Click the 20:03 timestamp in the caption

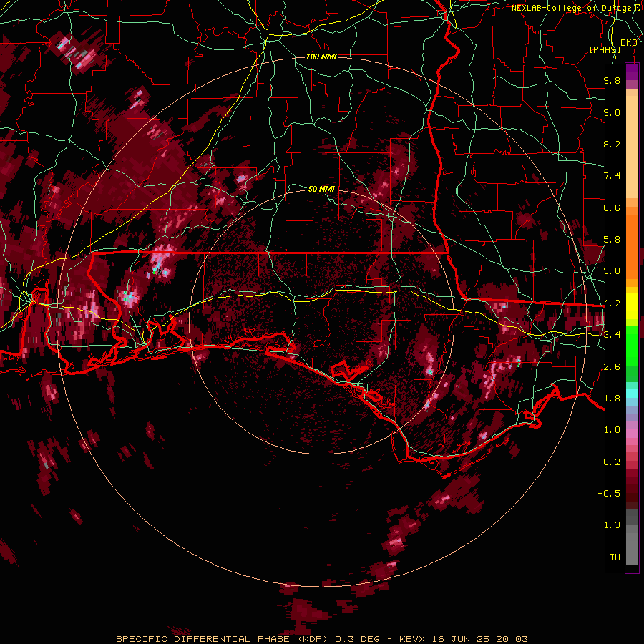[x=512, y=639]
